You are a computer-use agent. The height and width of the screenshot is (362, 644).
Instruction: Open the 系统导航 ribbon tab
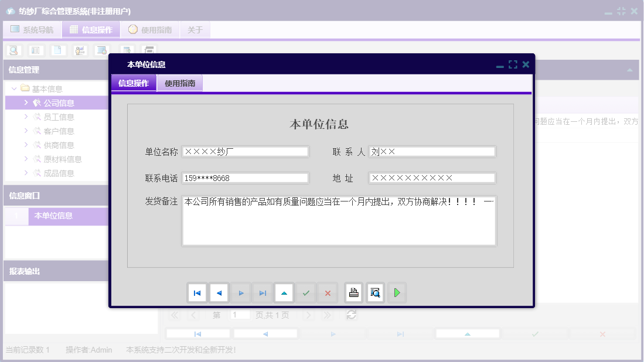tap(31, 29)
